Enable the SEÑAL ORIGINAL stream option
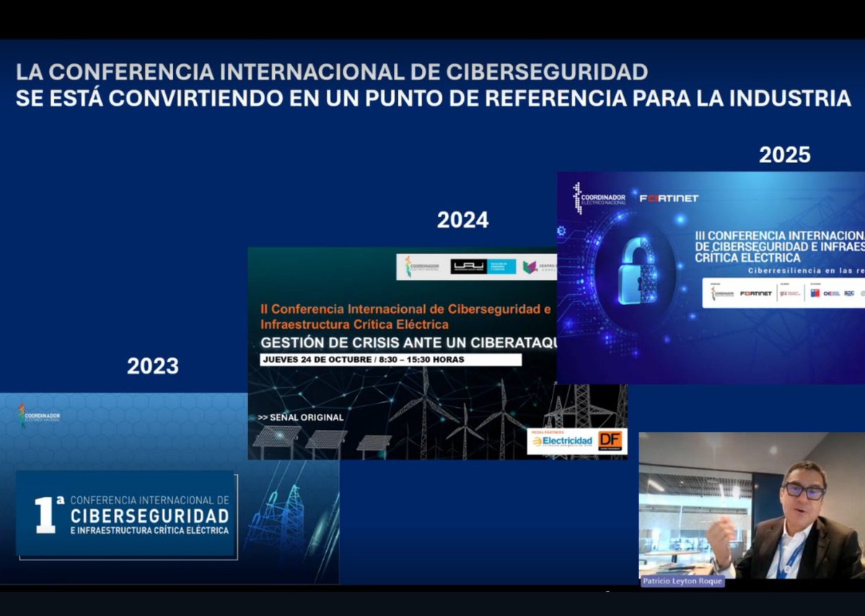Image resolution: width=865 pixels, height=616 pixels. 300,418
